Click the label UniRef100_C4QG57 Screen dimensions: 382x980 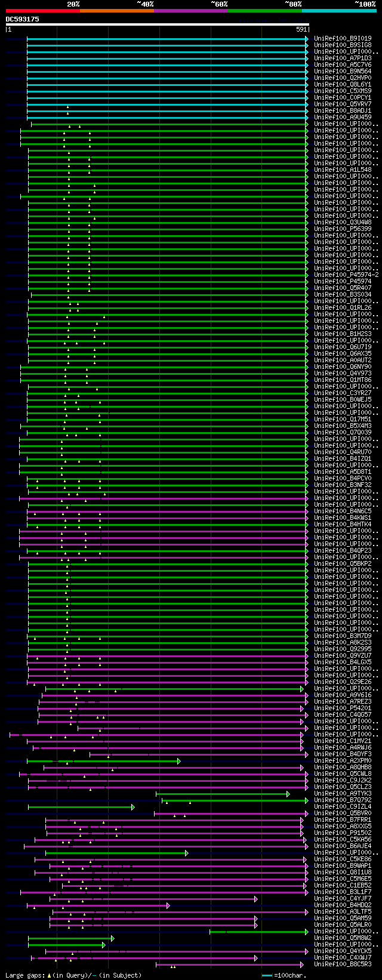click(343, 714)
